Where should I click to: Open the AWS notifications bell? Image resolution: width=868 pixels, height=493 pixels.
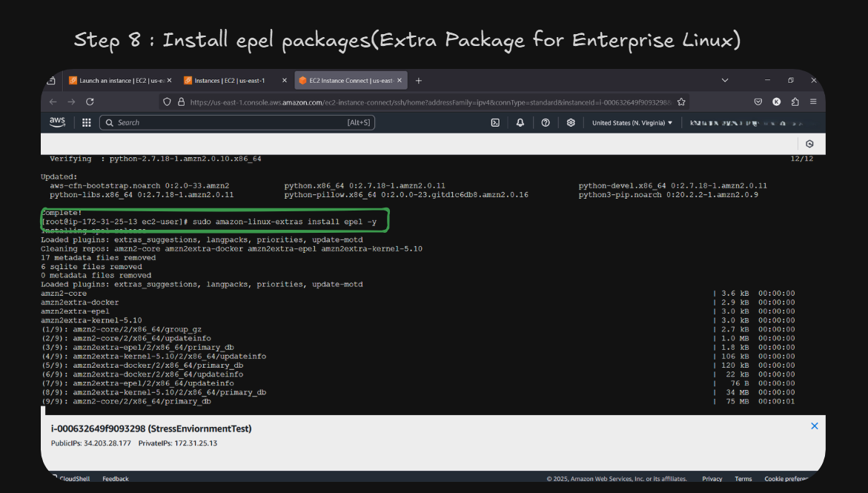click(x=520, y=123)
